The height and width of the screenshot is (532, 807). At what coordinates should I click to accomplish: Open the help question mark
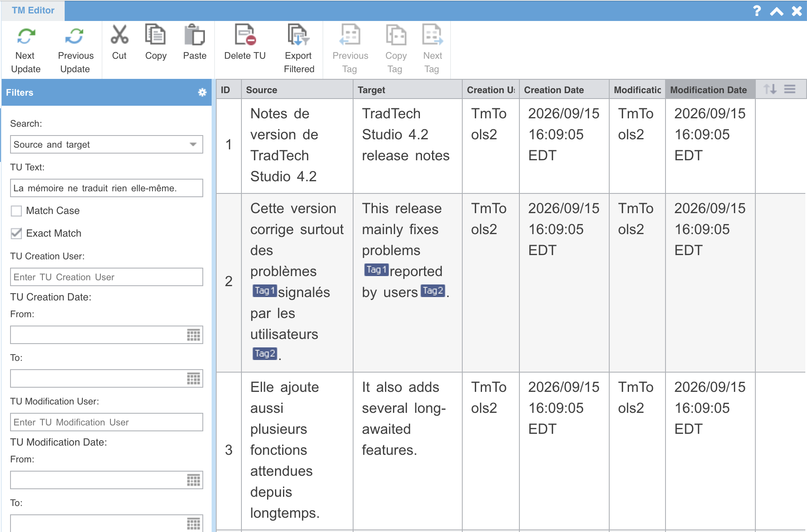[x=757, y=10]
